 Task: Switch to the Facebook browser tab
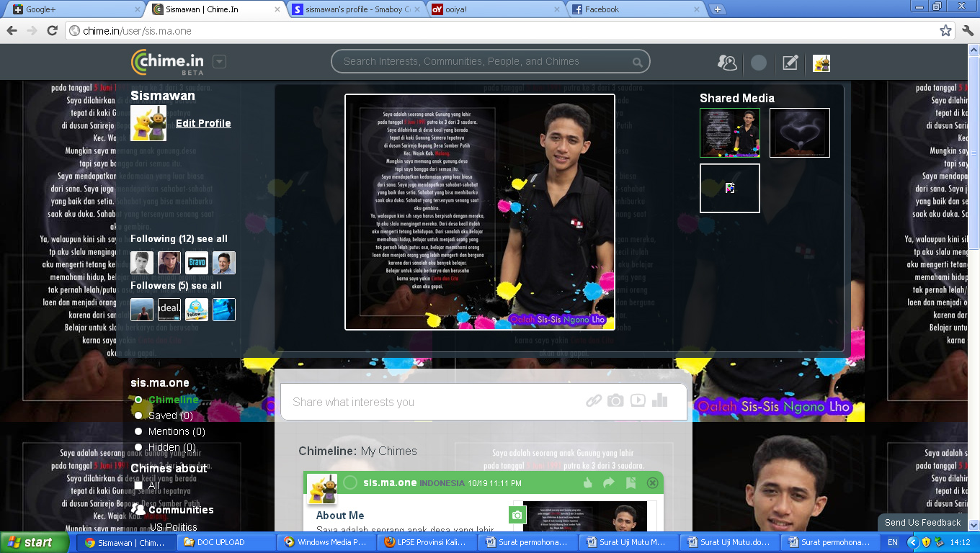(x=634, y=9)
